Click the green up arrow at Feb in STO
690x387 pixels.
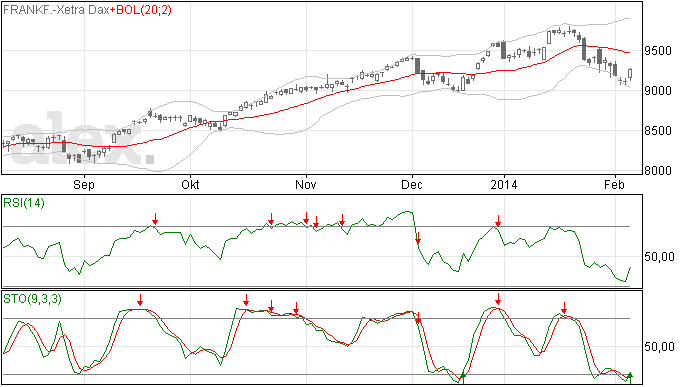630,376
